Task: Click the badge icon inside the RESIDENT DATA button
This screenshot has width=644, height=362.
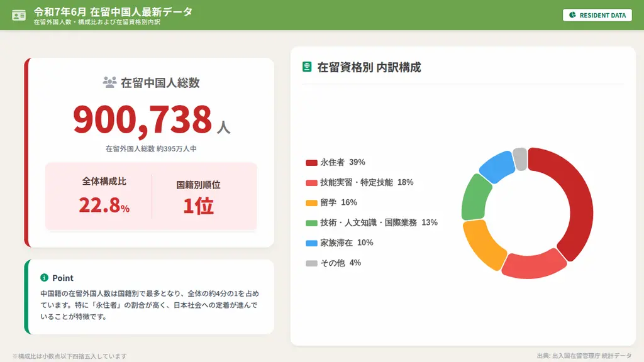Action: [573, 14]
